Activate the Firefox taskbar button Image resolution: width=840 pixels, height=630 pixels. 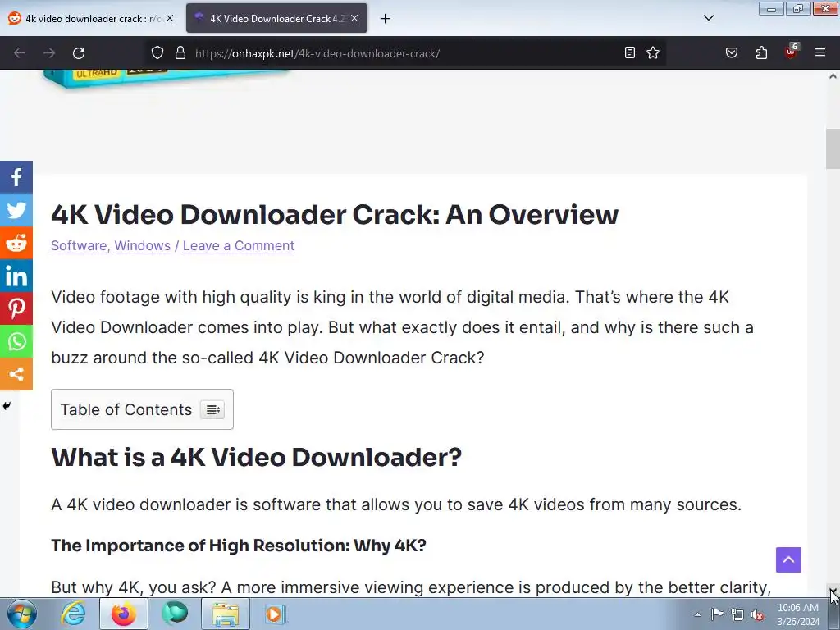(x=124, y=614)
